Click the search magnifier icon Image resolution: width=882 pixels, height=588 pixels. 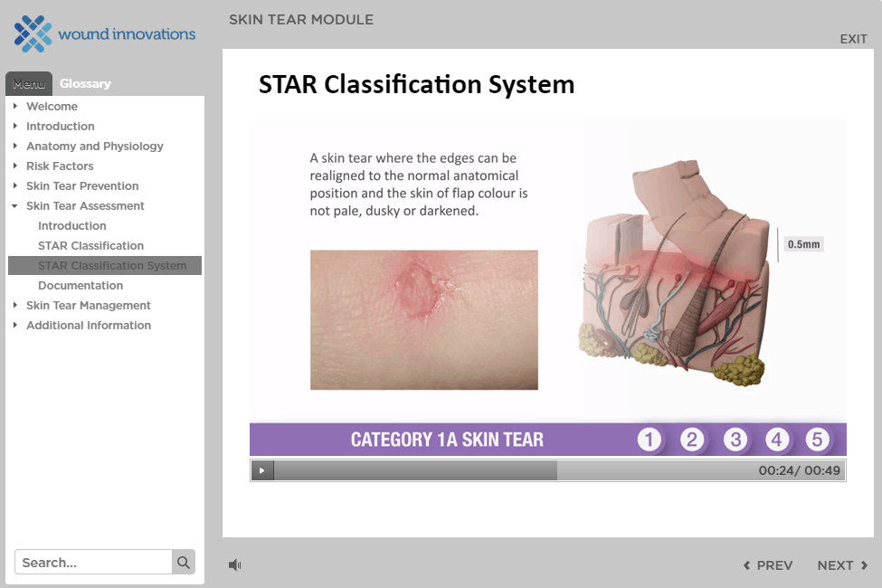(x=183, y=562)
